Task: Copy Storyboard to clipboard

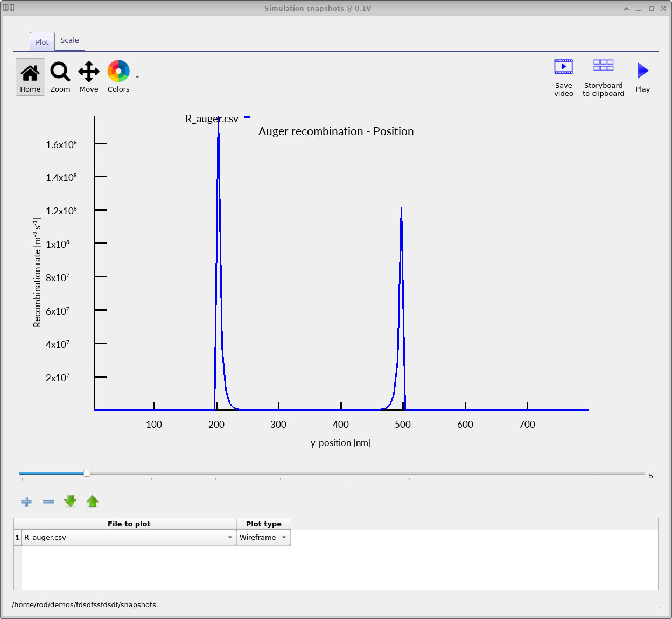Action: 604,78
